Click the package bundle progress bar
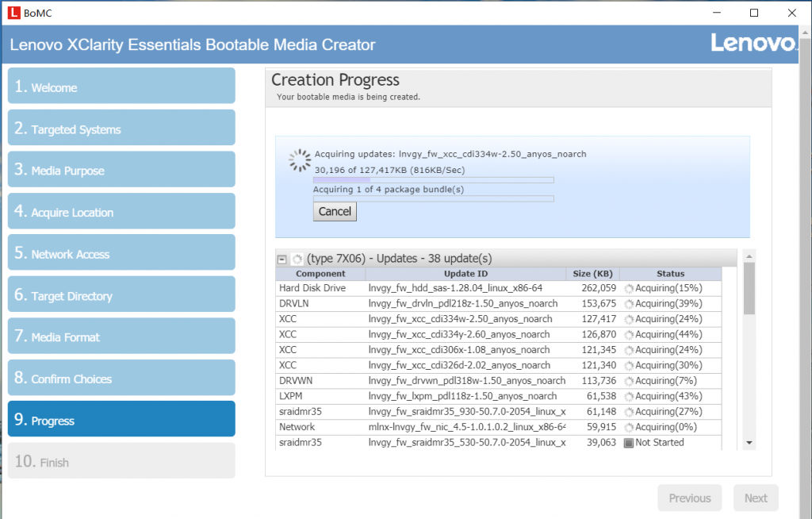Image resolution: width=812 pixels, height=519 pixels. (x=434, y=198)
